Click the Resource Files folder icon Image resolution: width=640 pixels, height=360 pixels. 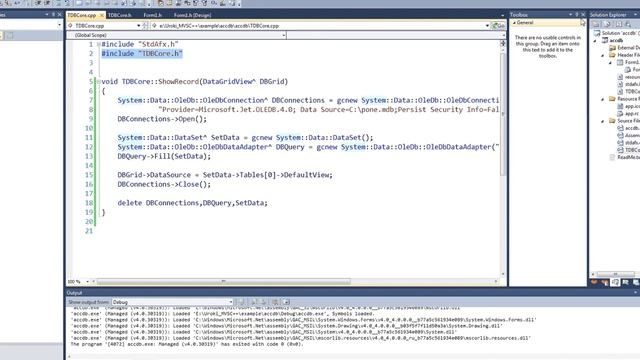tap(612, 99)
